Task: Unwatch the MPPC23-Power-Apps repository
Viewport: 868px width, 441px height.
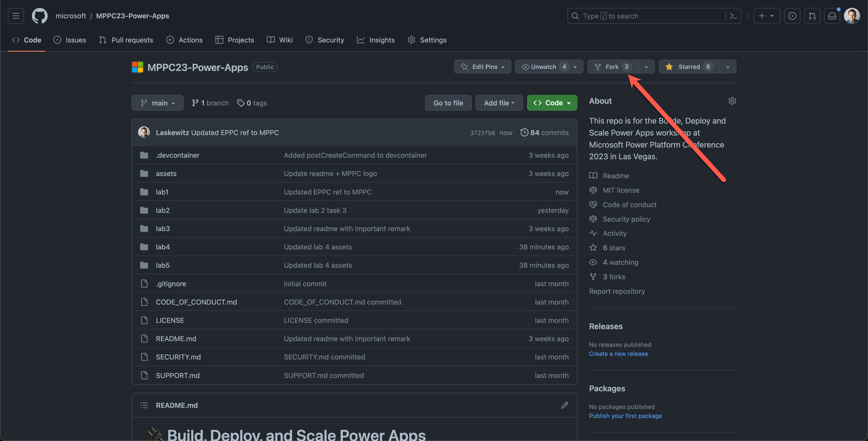Action: (544, 66)
